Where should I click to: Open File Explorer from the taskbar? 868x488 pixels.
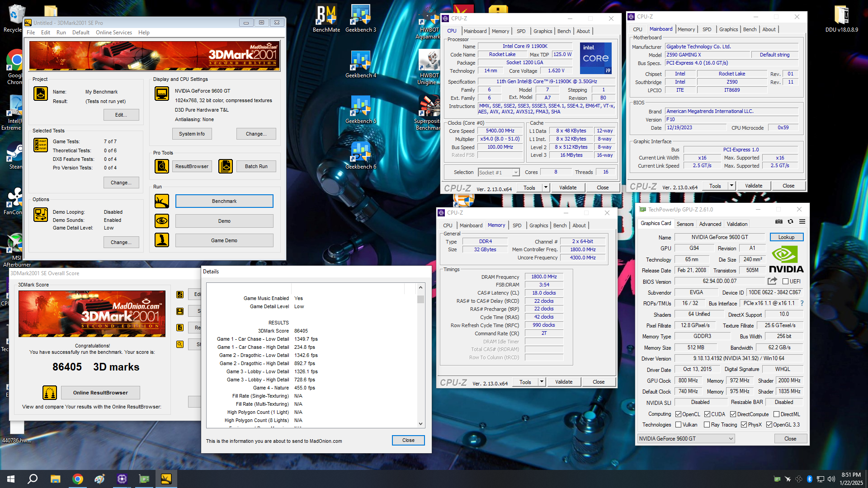click(55, 479)
